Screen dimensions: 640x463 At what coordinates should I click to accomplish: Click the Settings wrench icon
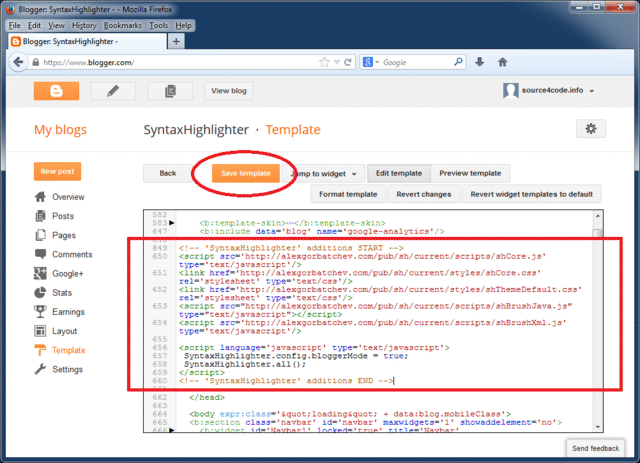point(40,369)
